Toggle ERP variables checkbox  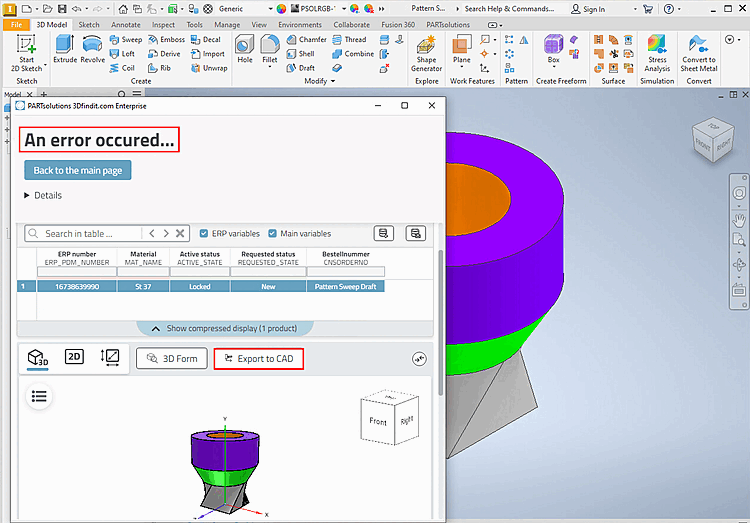click(x=204, y=234)
